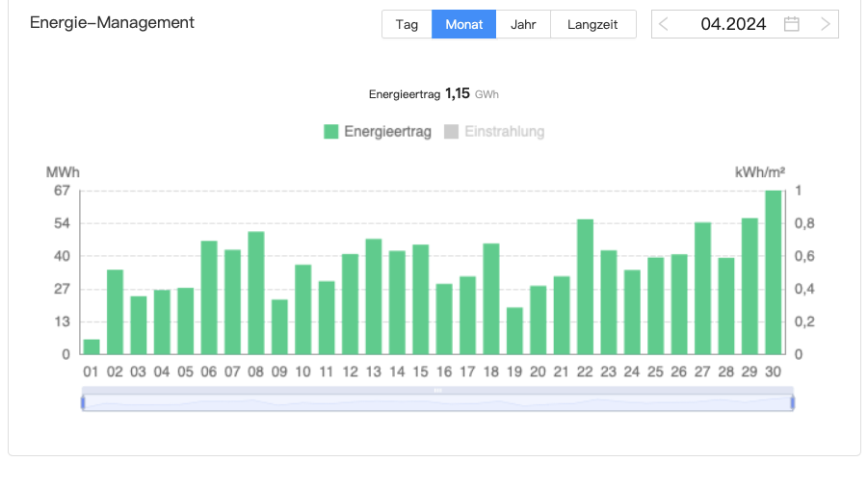Select the bar for day 01
The width and height of the screenshot is (868, 488).
[x=92, y=347]
